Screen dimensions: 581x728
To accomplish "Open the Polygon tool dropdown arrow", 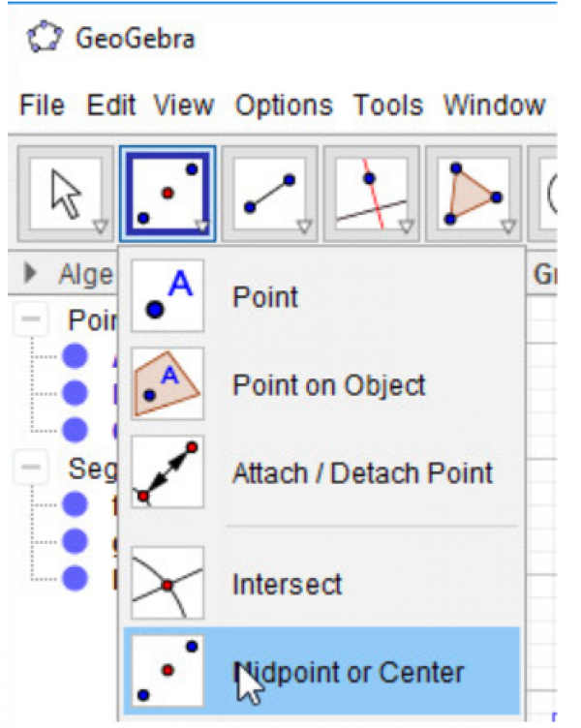I will pyautogui.click(x=507, y=227).
